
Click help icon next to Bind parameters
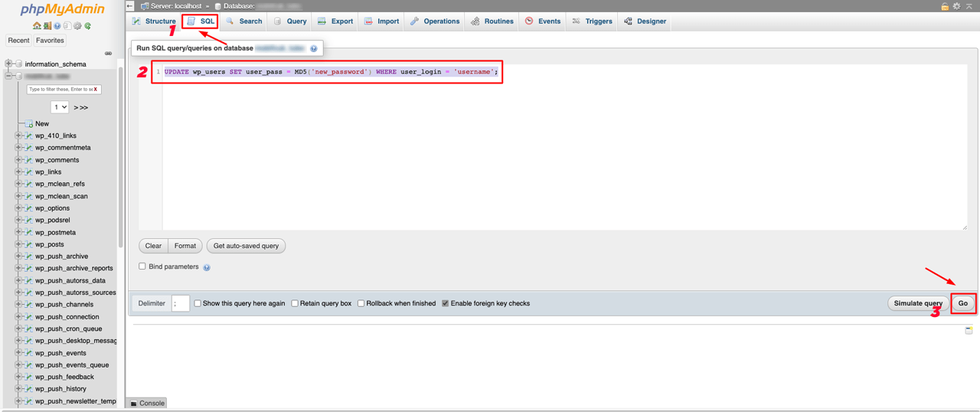(207, 267)
